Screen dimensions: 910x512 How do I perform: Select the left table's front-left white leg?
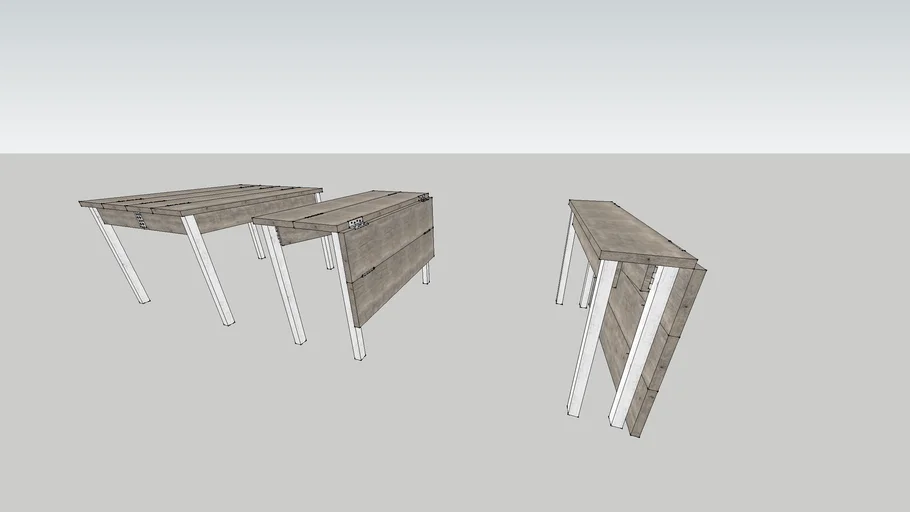coord(122,258)
